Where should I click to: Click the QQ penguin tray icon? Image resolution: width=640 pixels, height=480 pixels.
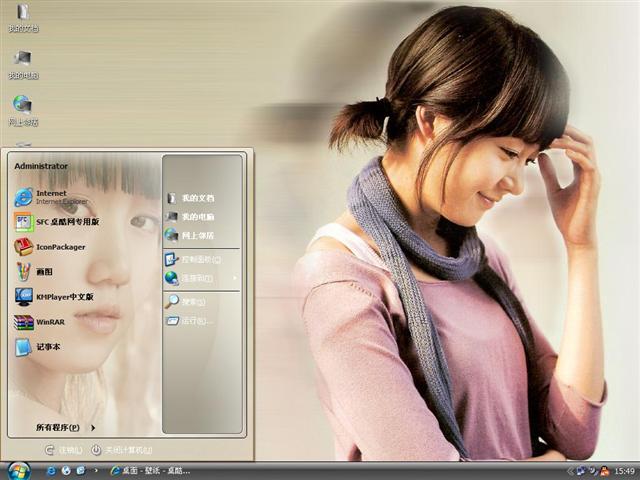pos(605,471)
